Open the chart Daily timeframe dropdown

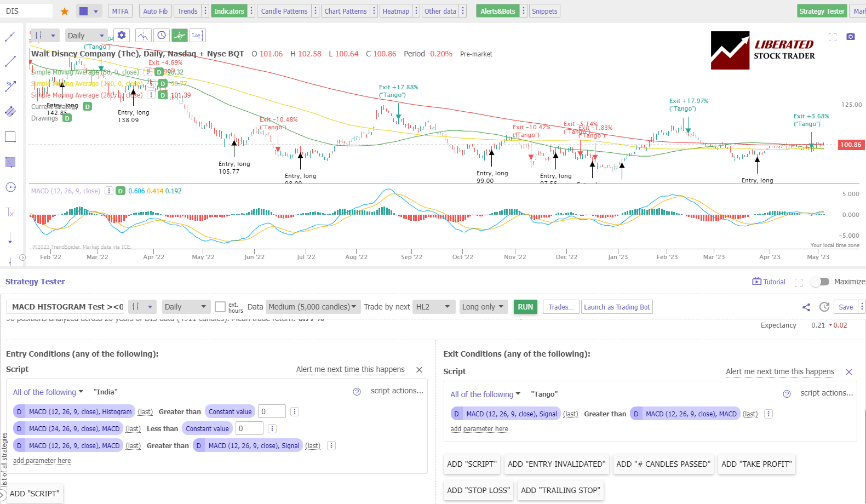[86, 36]
